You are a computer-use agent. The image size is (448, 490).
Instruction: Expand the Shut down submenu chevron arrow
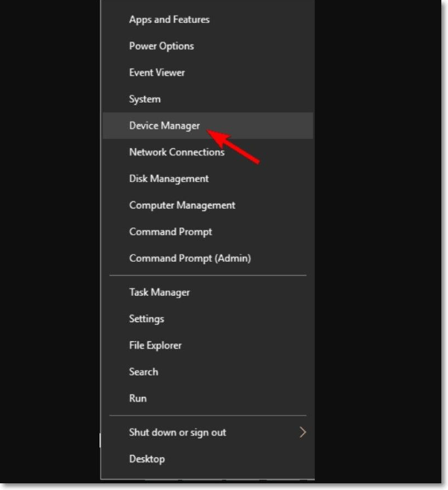click(302, 432)
